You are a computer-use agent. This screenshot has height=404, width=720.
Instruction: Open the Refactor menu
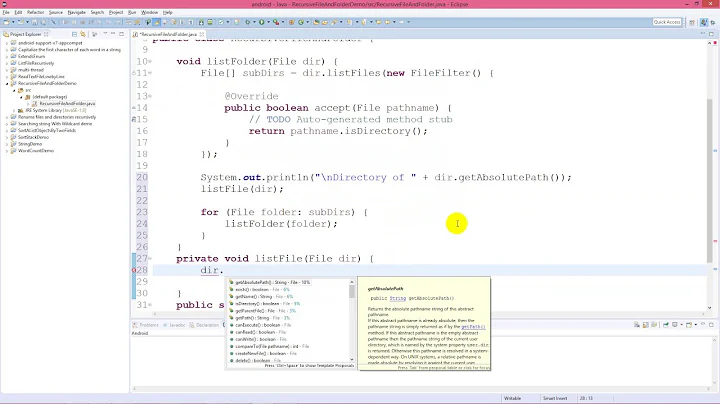point(35,12)
